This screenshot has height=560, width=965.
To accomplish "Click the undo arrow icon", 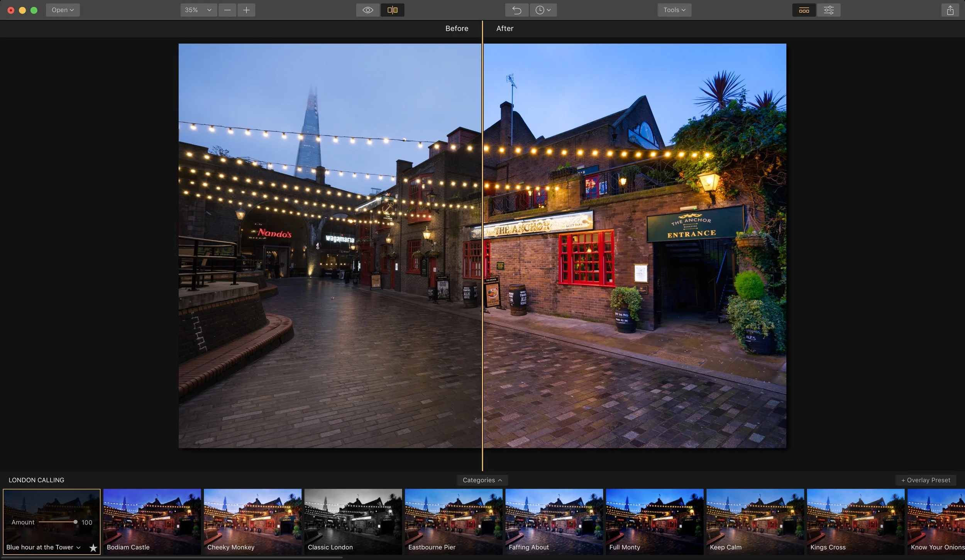I will coord(517,10).
